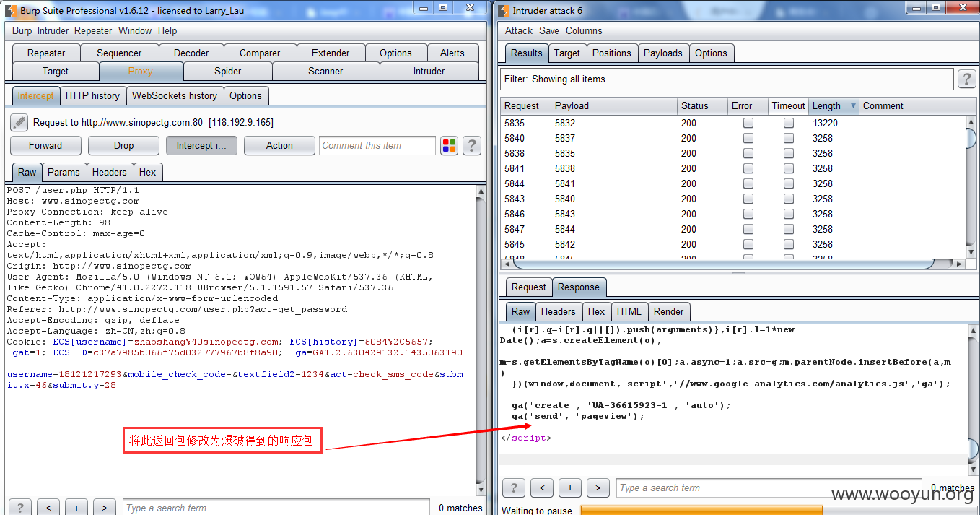Viewport: 980px width, 515px height.
Task: Click the Intruder search term field
Action: click(x=769, y=488)
